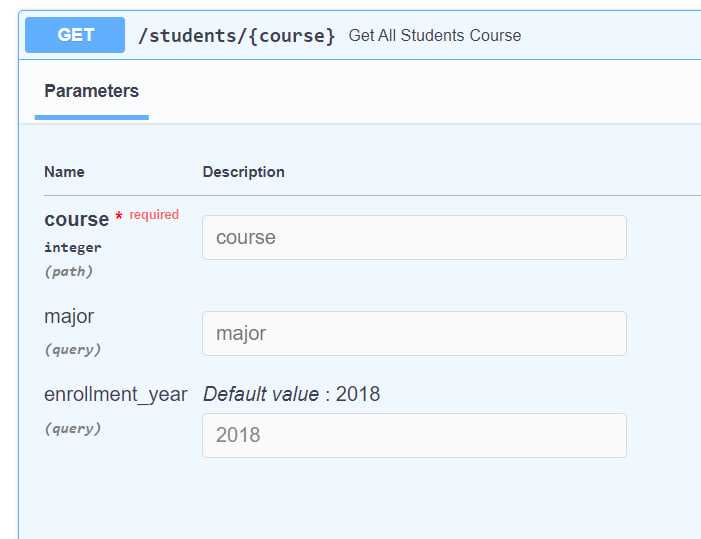Click the Name column header

[64, 172]
